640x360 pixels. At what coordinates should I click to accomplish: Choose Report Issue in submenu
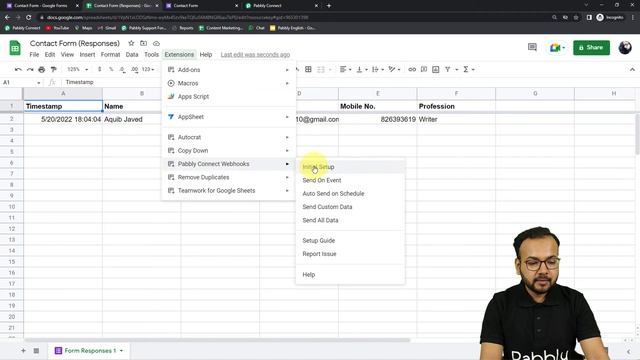[350, 254]
